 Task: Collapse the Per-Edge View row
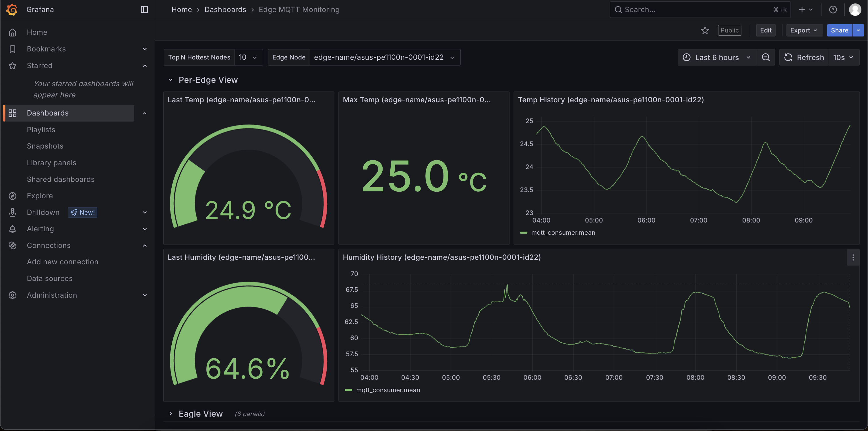pos(170,80)
